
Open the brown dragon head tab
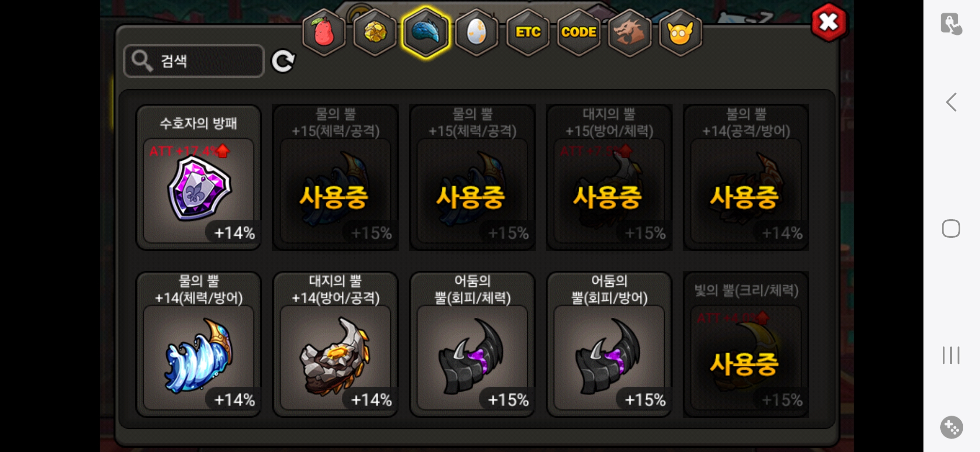pos(629,33)
